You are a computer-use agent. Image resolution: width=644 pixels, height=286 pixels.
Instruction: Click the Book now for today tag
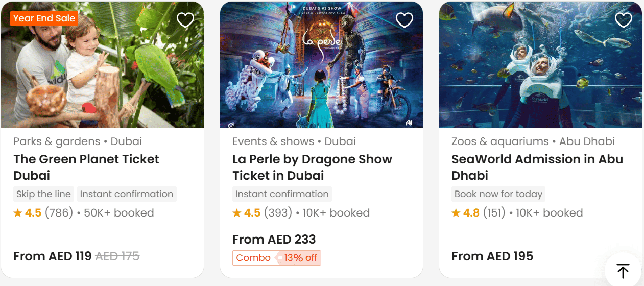(x=498, y=194)
